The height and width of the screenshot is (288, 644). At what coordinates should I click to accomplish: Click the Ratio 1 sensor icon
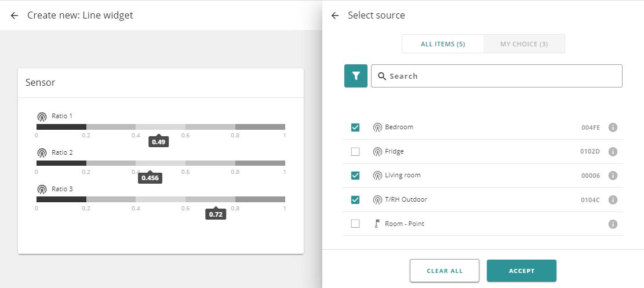pyautogui.click(x=42, y=116)
